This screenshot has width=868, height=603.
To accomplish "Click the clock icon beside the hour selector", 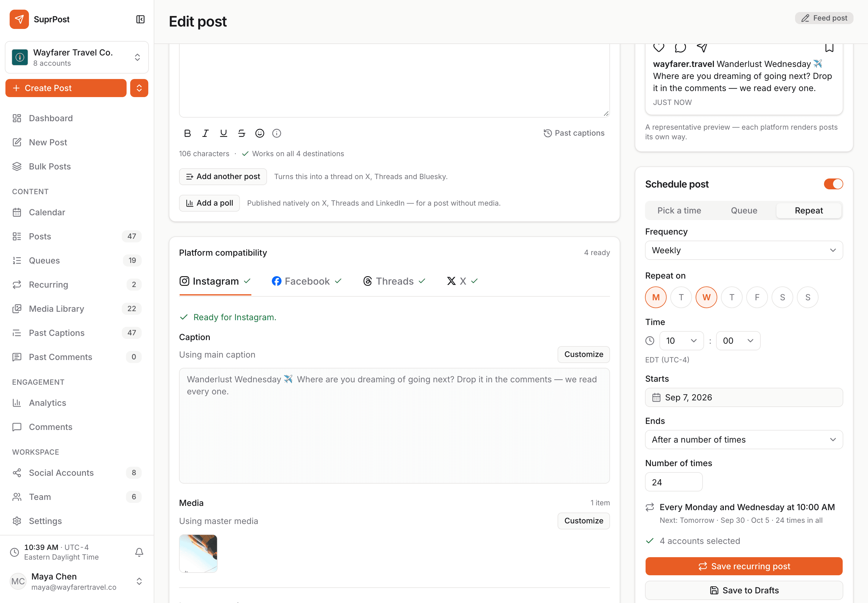I will pyautogui.click(x=650, y=341).
